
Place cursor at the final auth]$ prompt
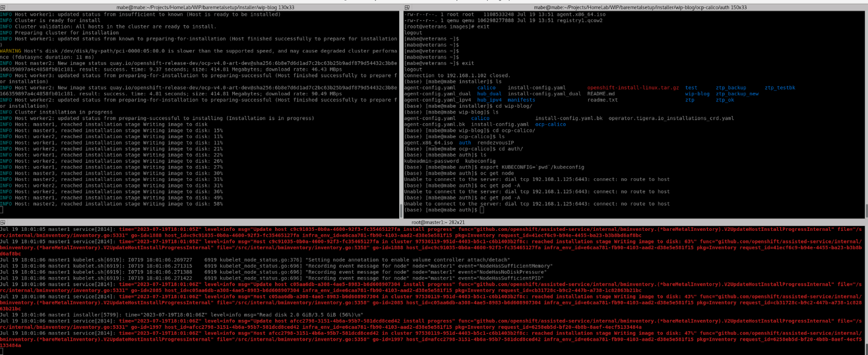click(x=482, y=210)
